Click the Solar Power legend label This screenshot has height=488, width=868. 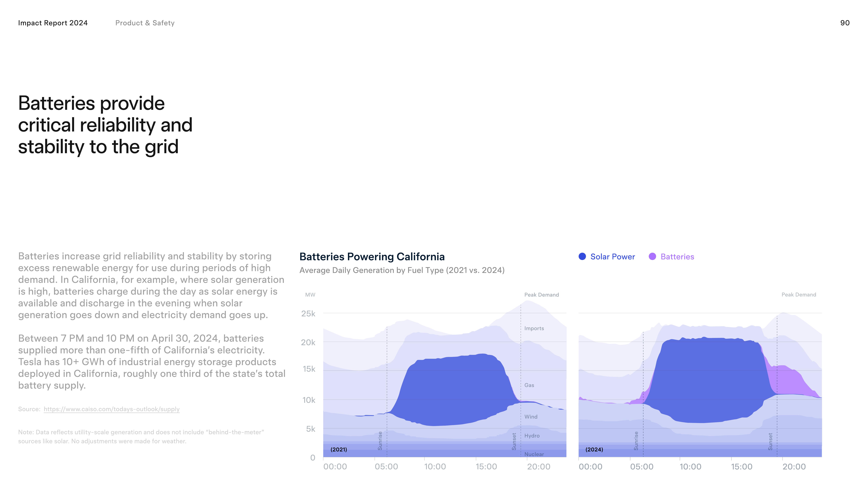coord(612,257)
